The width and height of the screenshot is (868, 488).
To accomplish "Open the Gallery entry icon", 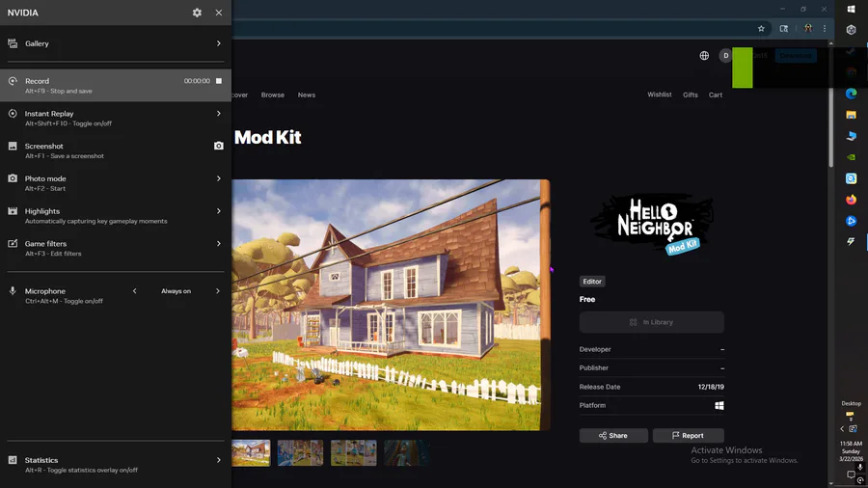I will (x=13, y=43).
